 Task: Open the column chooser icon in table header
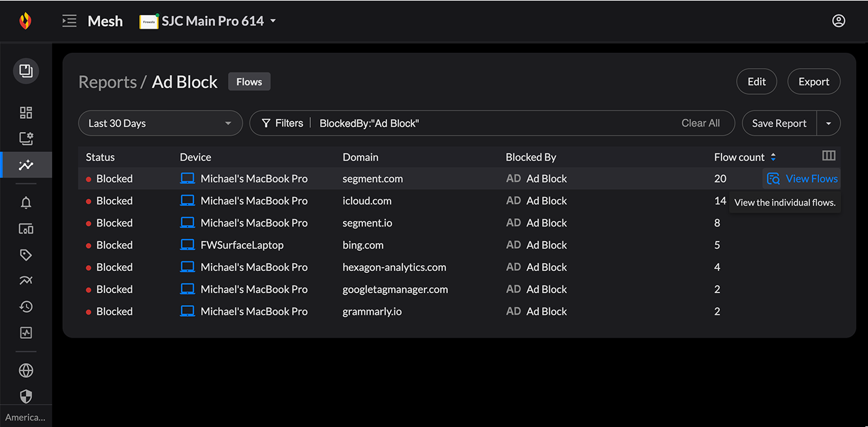coord(828,156)
